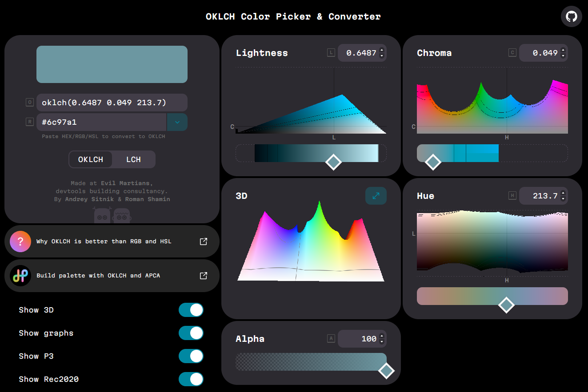Increment Lightness value with stepper up arrow
Screen dimensions: 588x392
point(382,50)
